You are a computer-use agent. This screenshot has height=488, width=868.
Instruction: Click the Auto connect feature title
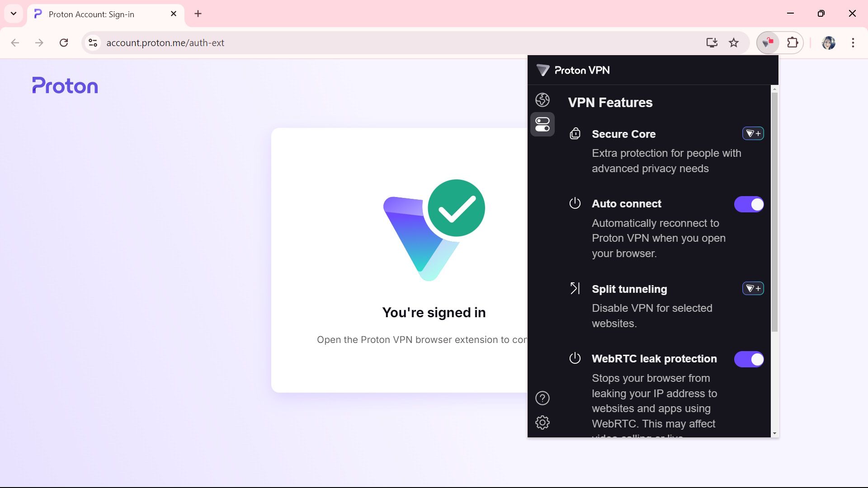coord(627,204)
